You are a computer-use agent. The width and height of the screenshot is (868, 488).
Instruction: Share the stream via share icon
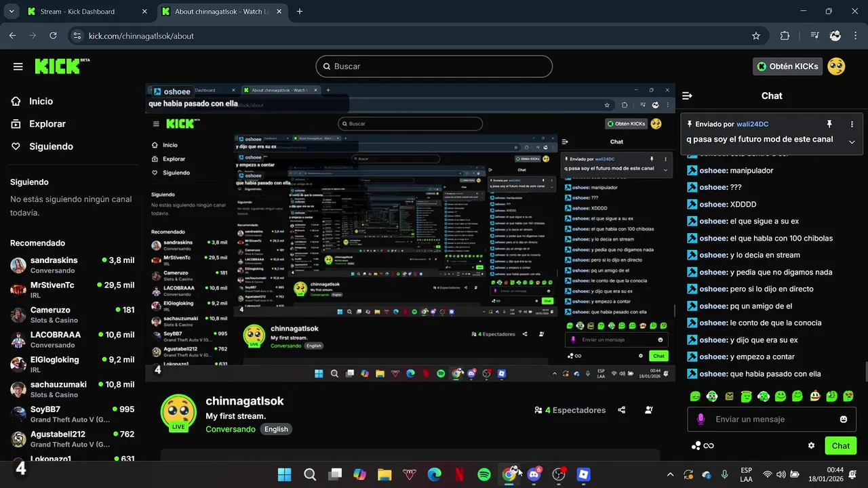[x=622, y=410]
